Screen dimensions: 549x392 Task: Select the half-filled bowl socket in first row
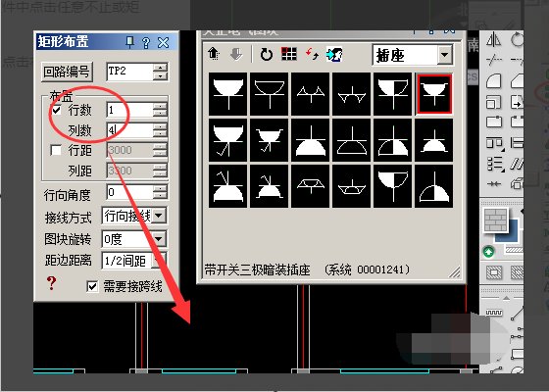tap(393, 94)
